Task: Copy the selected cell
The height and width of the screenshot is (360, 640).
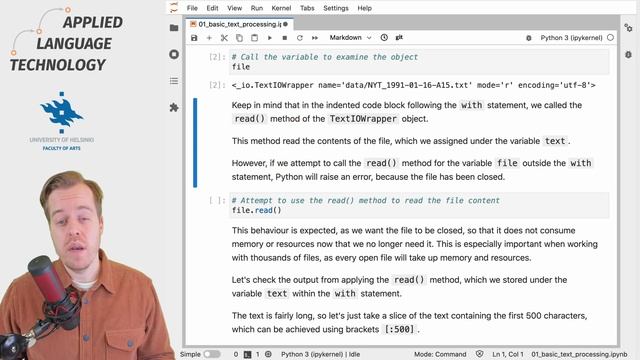Action: coord(239,38)
